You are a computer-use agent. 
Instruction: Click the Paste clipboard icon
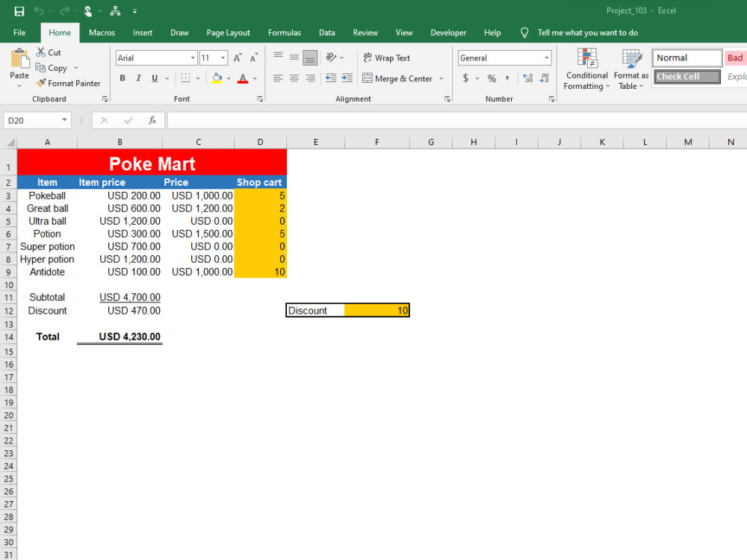tap(19, 58)
